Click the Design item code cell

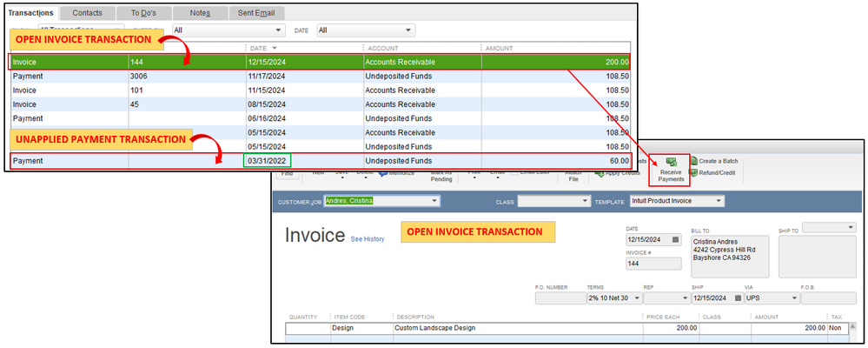tap(362, 328)
